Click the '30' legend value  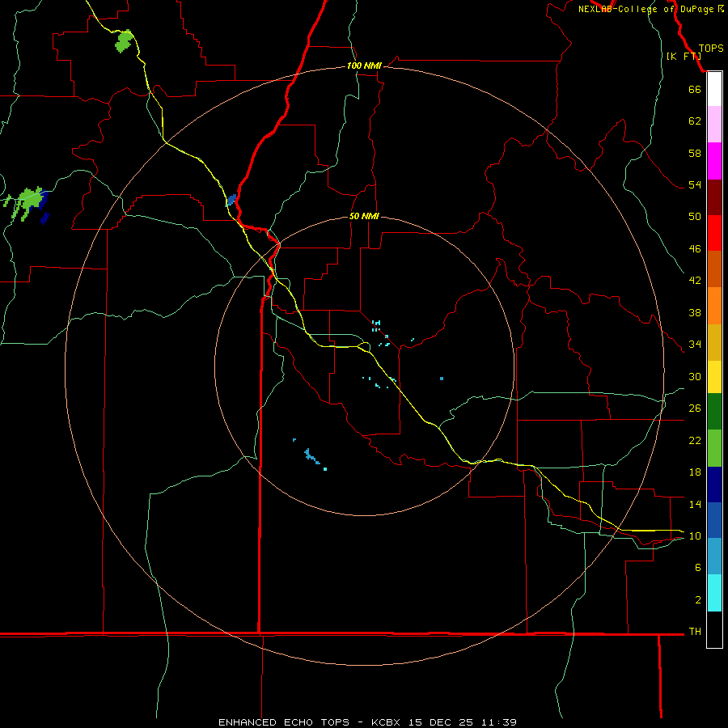(x=695, y=376)
